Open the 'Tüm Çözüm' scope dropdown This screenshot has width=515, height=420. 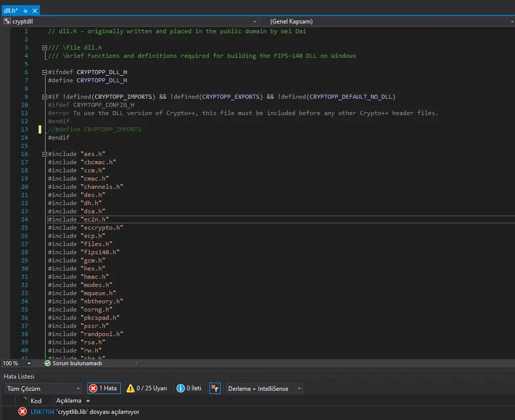(78, 389)
